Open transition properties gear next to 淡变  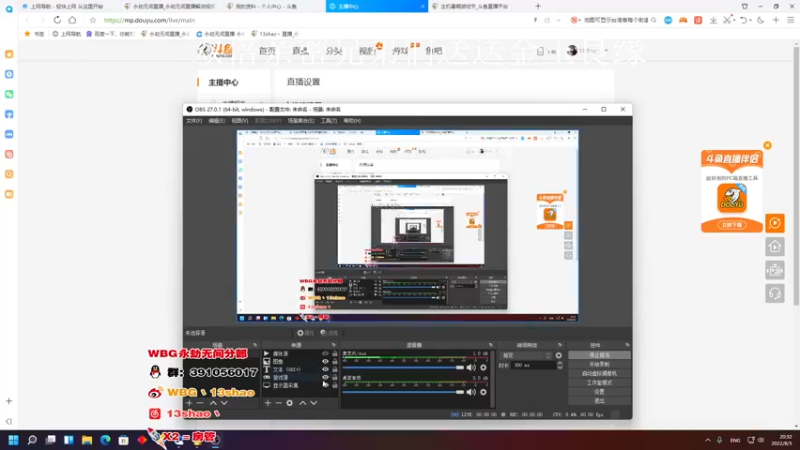559,355
